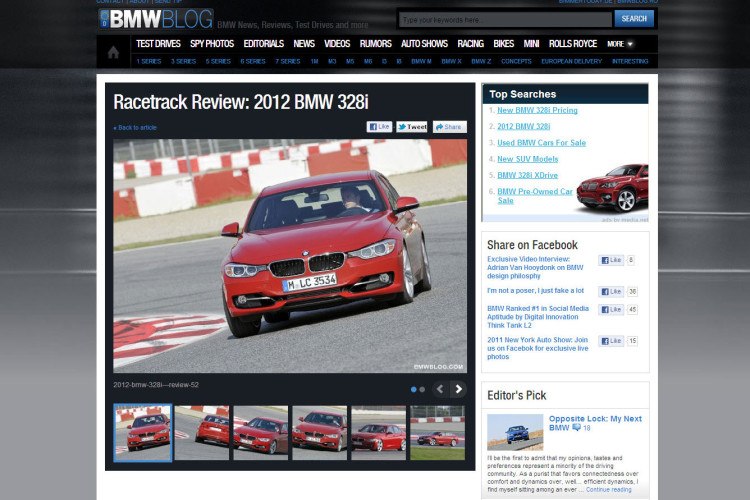The width and height of the screenshot is (750, 500).
Task: Select second thumbnail showing car rear
Action: (x=202, y=433)
